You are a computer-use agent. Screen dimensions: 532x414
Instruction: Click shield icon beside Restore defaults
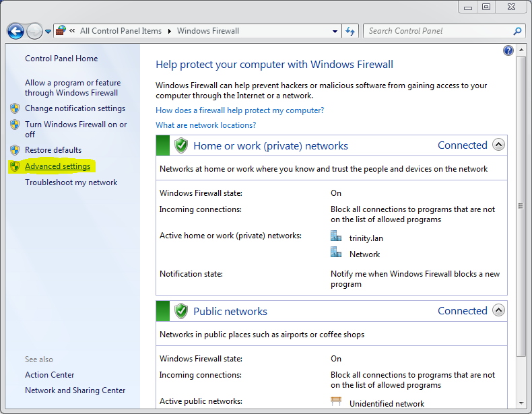click(x=15, y=150)
